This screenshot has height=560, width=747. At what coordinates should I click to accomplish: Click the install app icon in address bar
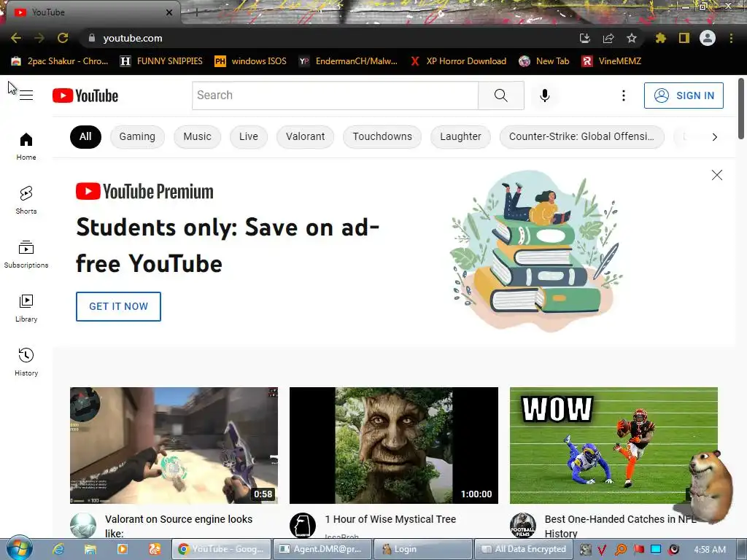click(584, 38)
